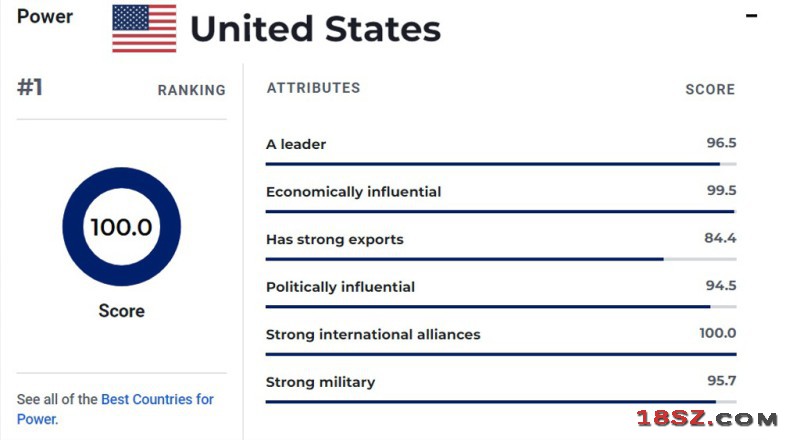Click the 18SZ.COM watermark logo
Image resolution: width=800 pixels, height=440 pixels.
click(x=707, y=419)
